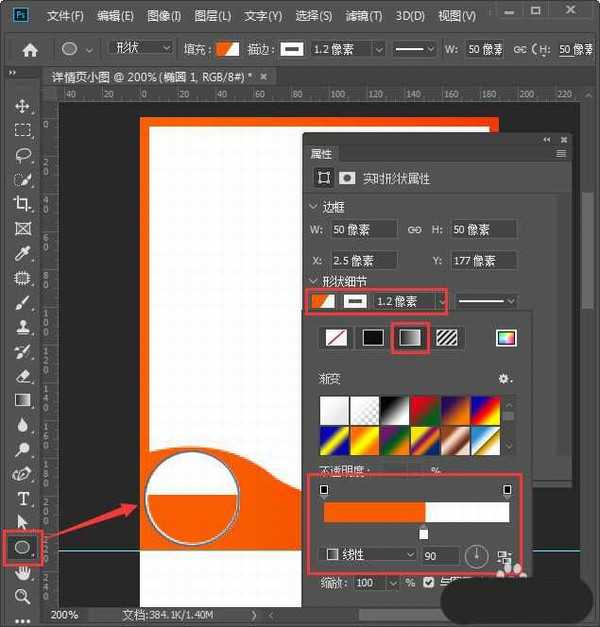Click the gradient angle field showing 90
This screenshot has width=600, height=627.
pyautogui.click(x=441, y=555)
